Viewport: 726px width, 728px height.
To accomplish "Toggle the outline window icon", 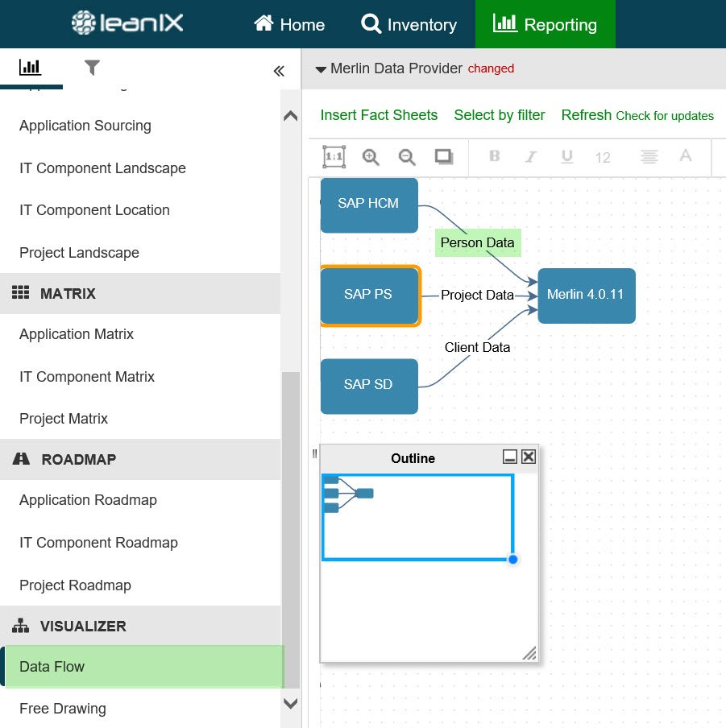I will coord(444,156).
